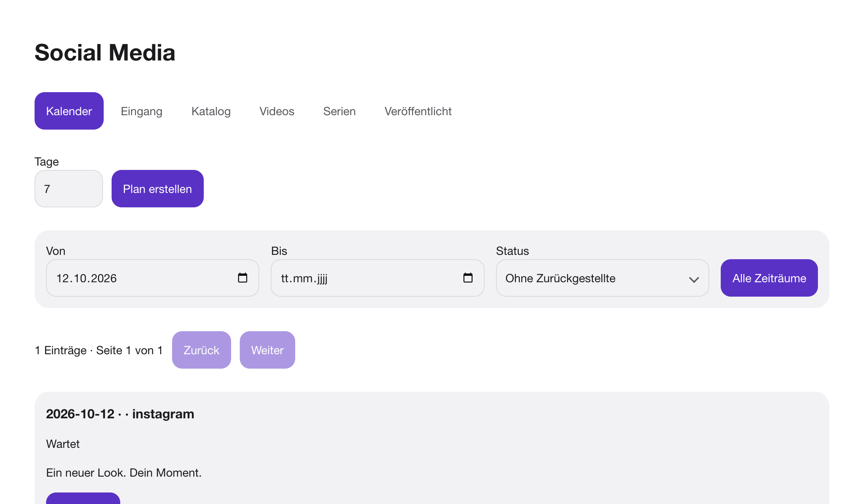864x504 pixels.
Task: Open the Kalender tab
Action: (x=69, y=111)
